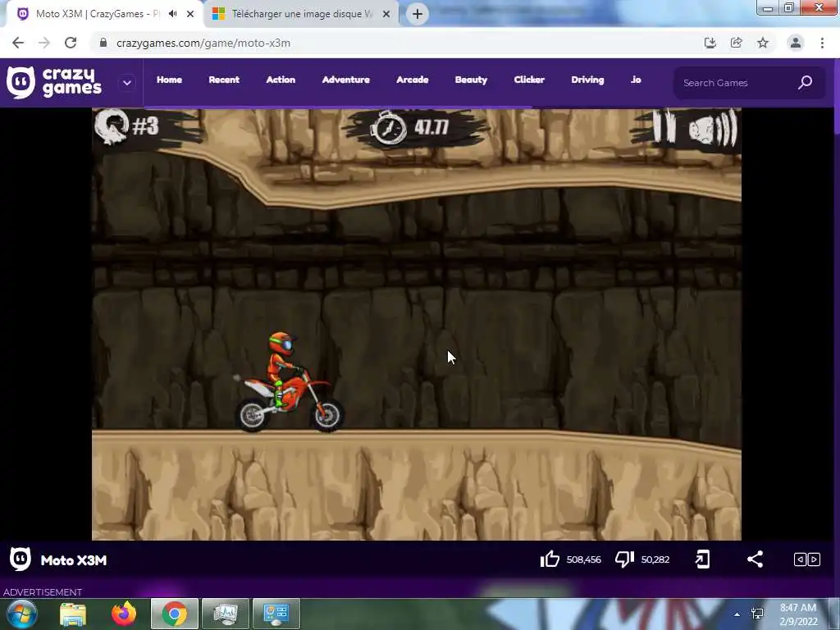
Task: Open the Driving games category
Action: 587,80
